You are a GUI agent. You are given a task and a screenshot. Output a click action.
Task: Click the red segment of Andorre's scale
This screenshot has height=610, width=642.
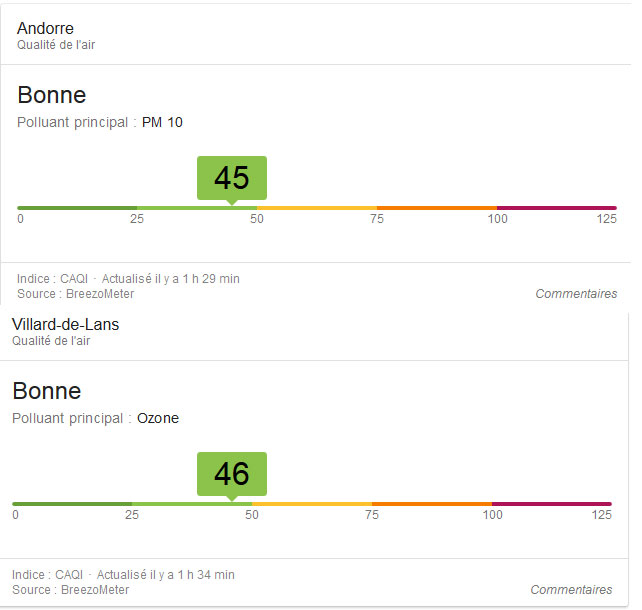[556, 208]
